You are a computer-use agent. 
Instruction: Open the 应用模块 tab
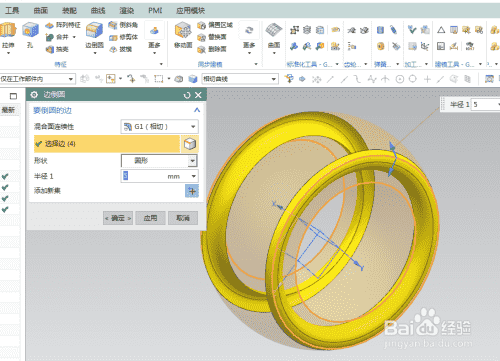click(190, 11)
